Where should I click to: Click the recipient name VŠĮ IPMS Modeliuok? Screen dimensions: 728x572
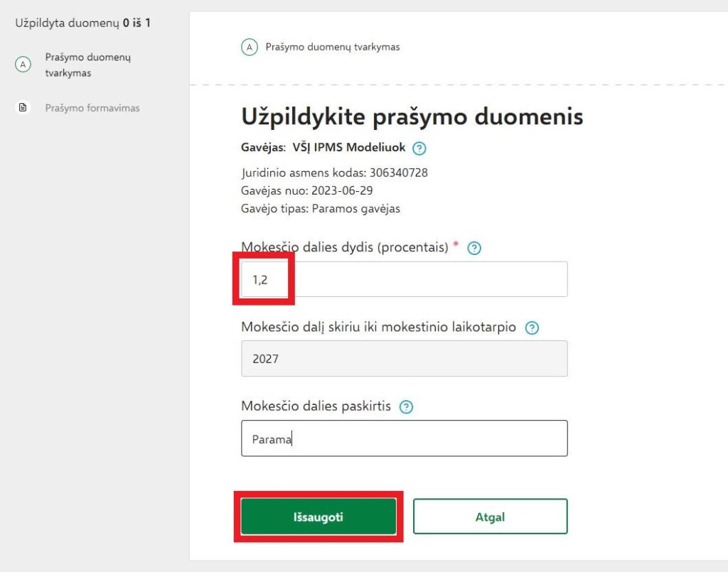[x=348, y=148]
